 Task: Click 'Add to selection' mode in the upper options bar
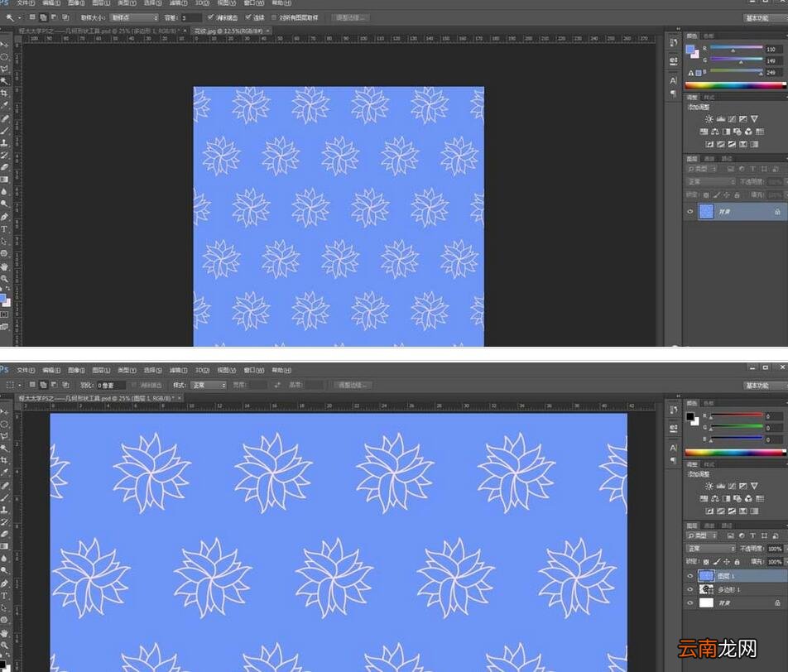pyautogui.click(x=43, y=17)
